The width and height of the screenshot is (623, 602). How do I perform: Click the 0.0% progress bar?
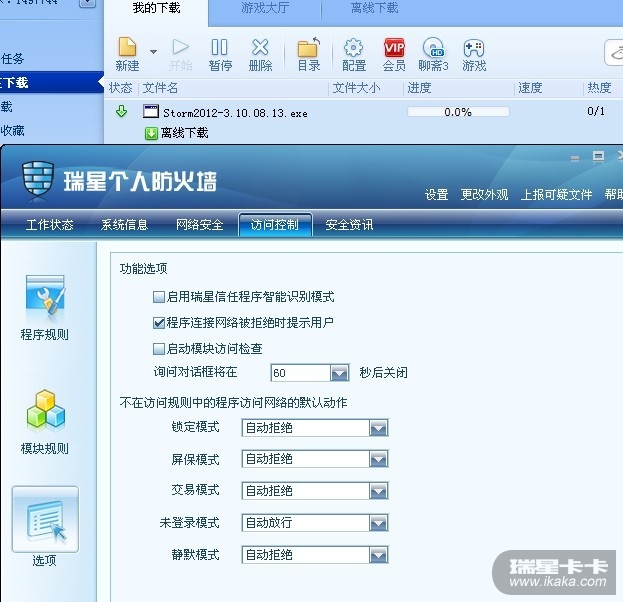(458, 112)
